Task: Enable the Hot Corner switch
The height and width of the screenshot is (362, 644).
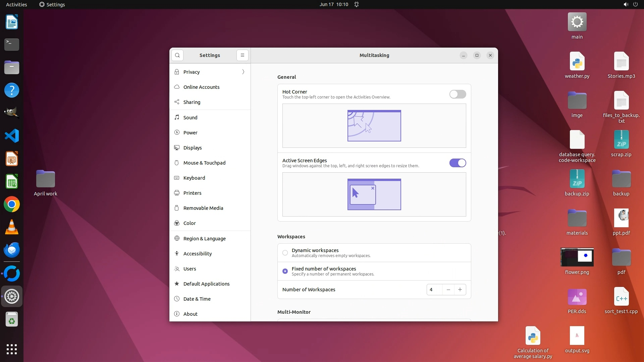Action: coord(458,94)
